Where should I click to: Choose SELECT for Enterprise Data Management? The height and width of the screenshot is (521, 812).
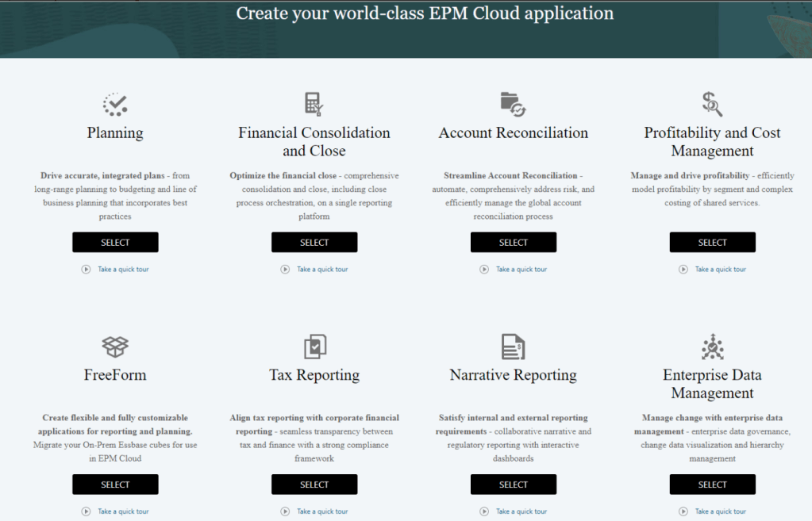712,485
